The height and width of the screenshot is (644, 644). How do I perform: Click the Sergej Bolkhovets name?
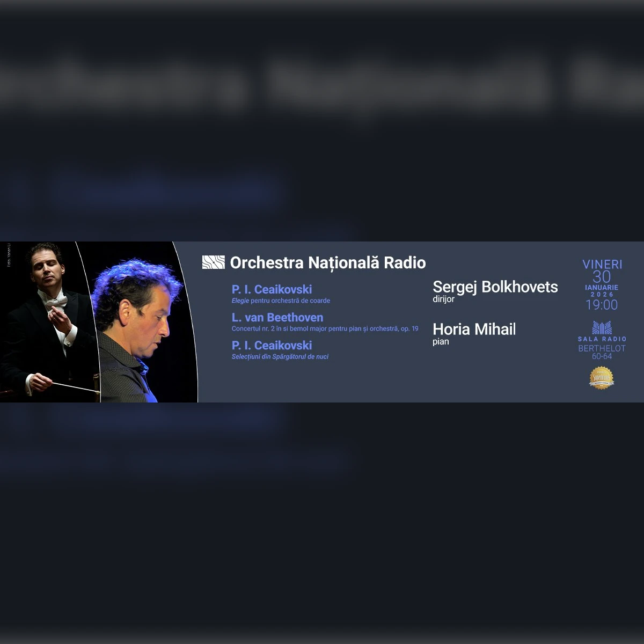[x=495, y=287]
